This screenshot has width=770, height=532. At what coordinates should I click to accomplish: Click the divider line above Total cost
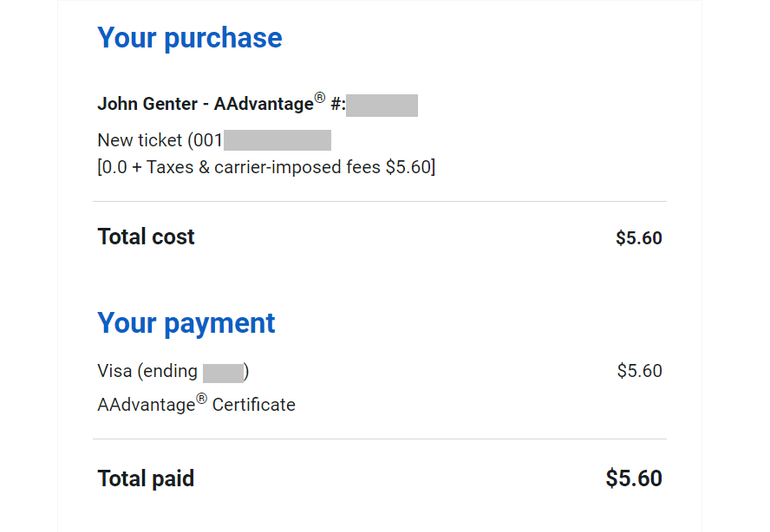point(380,202)
